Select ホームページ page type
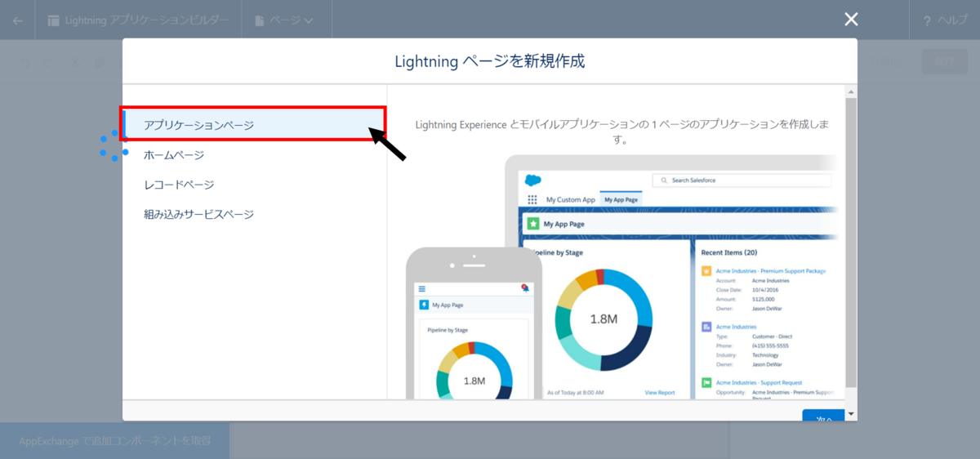 pyautogui.click(x=253, y=155)
